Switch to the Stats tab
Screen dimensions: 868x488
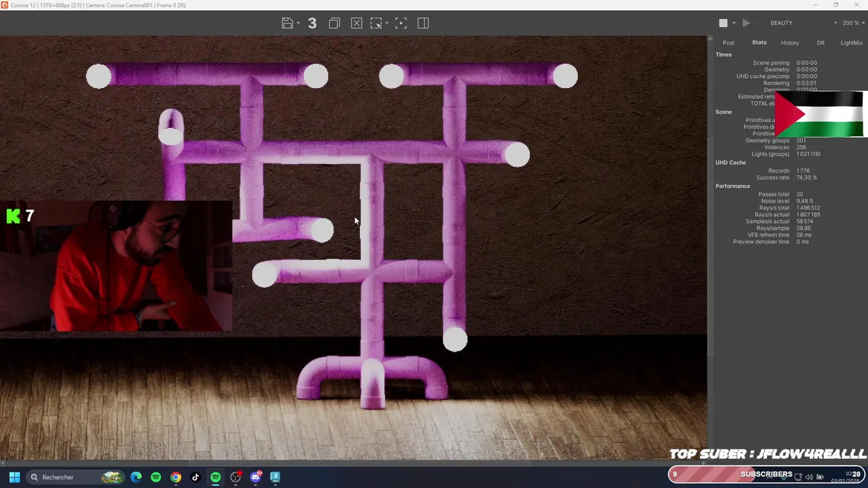(759, 43)
